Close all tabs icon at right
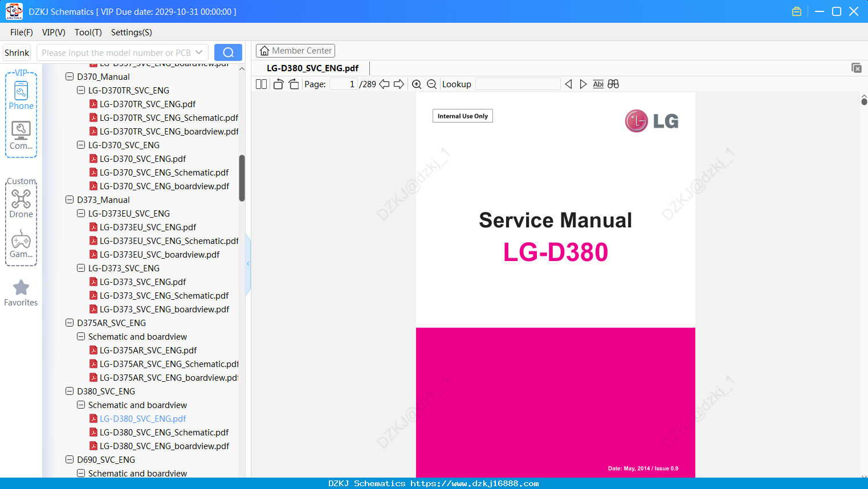Screen dimensions: 868x489 [857, 68]
